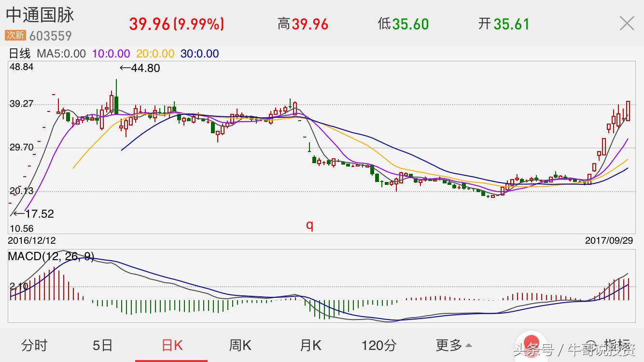Screen dimensions: 644x362
Task: Select the 月K monthly candlestick tab
Action: [x=310, y=345]
